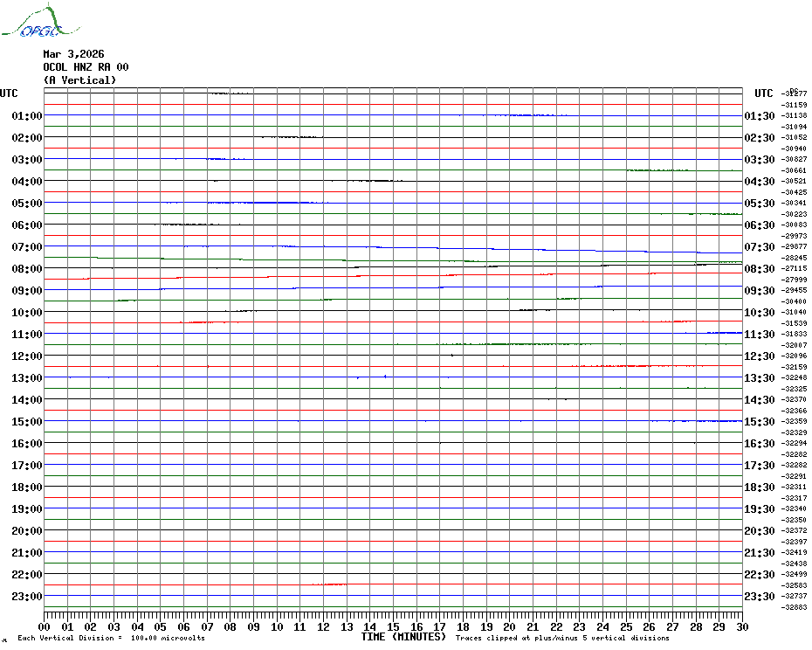The width and height of the screenshot is (812, 650).
Task: Select the 16:30 half-hour label
Action: [760, 444]
